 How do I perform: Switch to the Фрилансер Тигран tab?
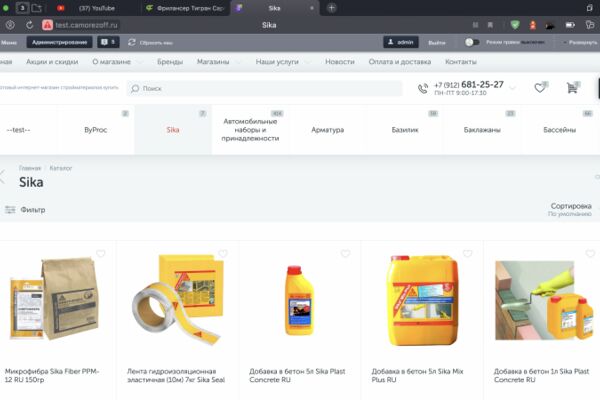coord(185,8)
